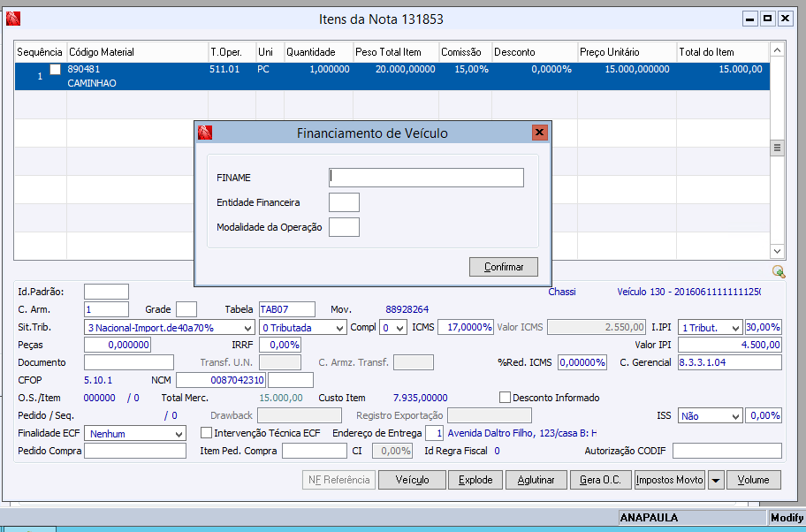Click the Aglutinar button
The width and height of the screenshot is (806, 532).
click(536, 480)
